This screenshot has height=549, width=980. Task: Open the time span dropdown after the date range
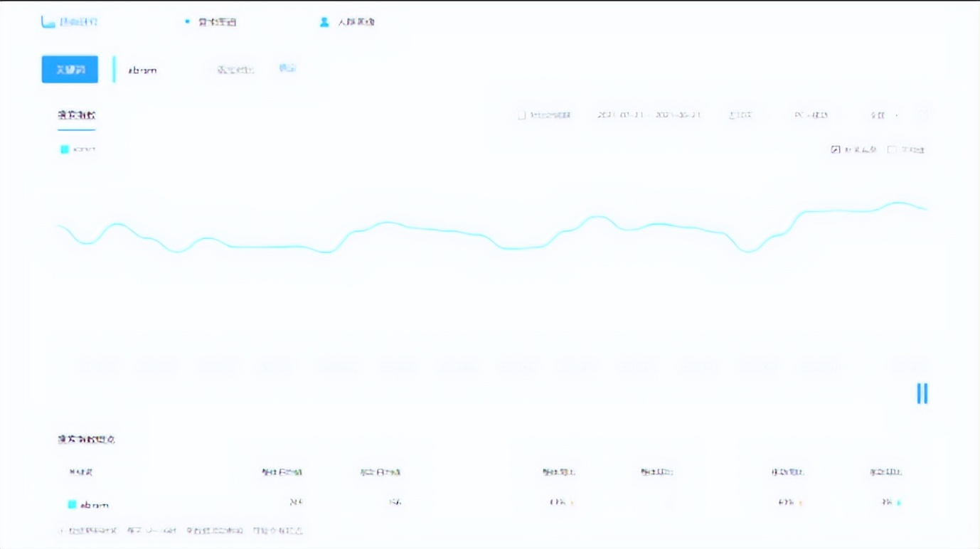tap(740, 115)
